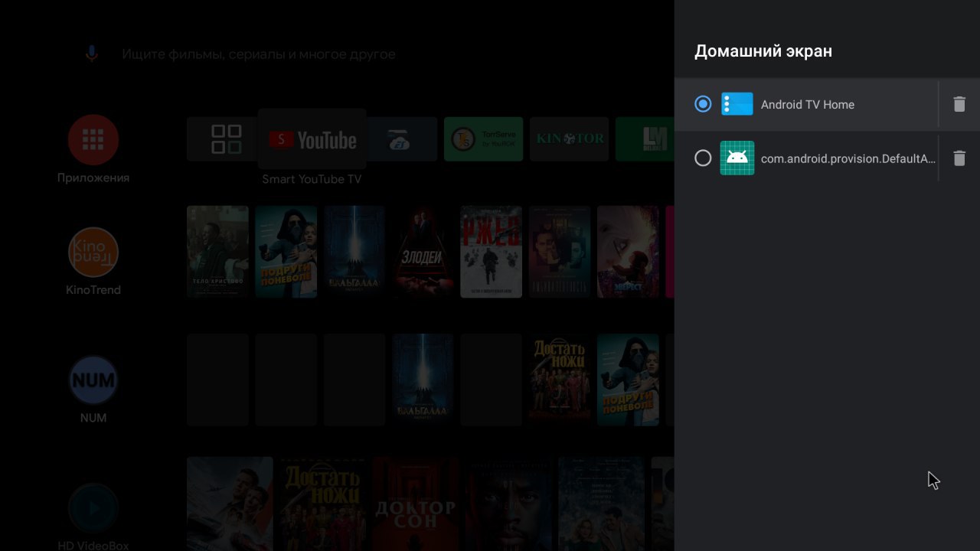980x551 pixels.
Task: Click the Android TV Home app icon
Action: [x=737, y=104]
